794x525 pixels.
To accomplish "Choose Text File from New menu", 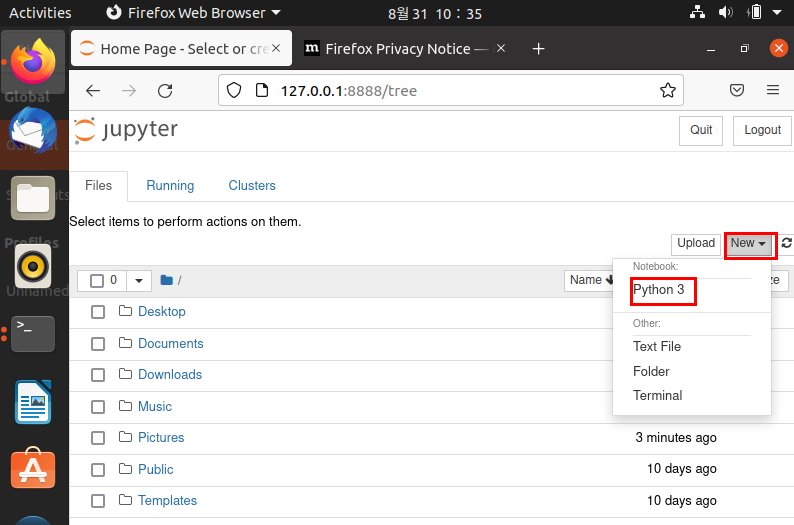I will pos(657,346).
